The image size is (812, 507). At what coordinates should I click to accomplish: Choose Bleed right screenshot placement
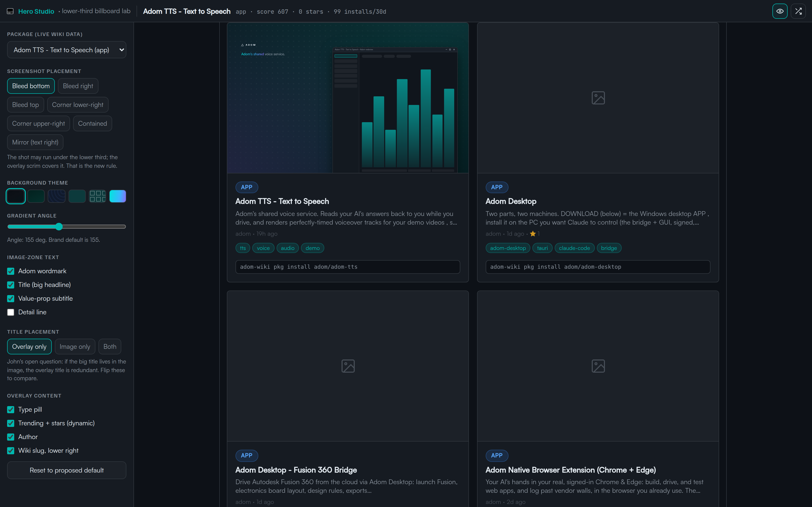click(x=78, y=86)
